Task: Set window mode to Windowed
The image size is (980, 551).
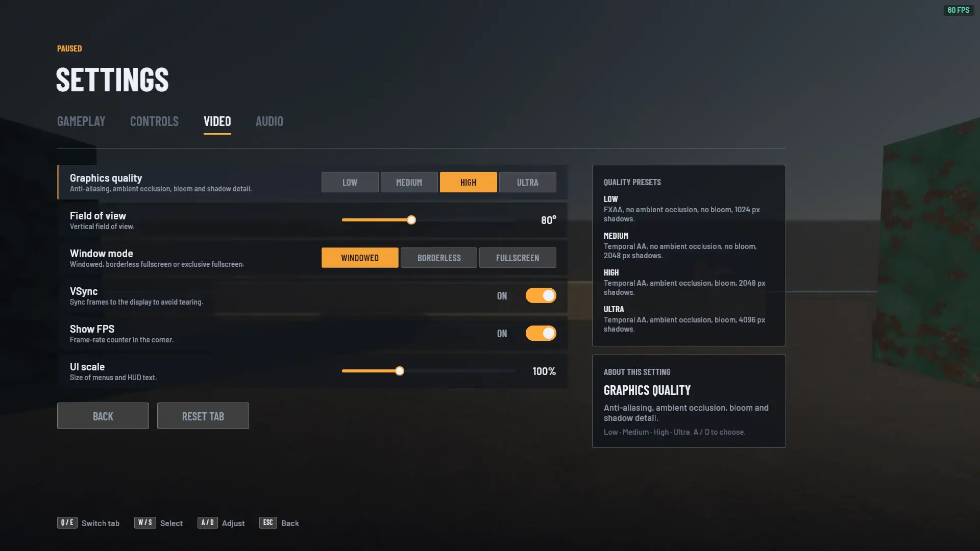Action: [x=360, y=258]
